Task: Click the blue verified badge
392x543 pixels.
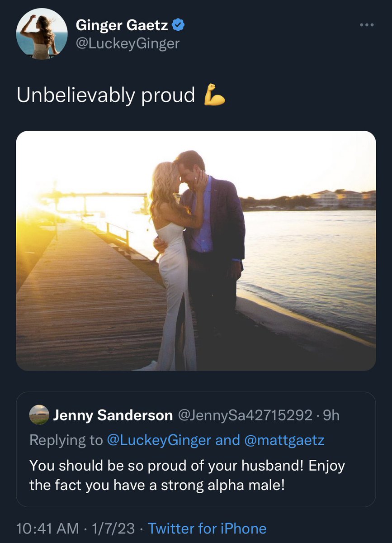Action: [x=179, y=25]
